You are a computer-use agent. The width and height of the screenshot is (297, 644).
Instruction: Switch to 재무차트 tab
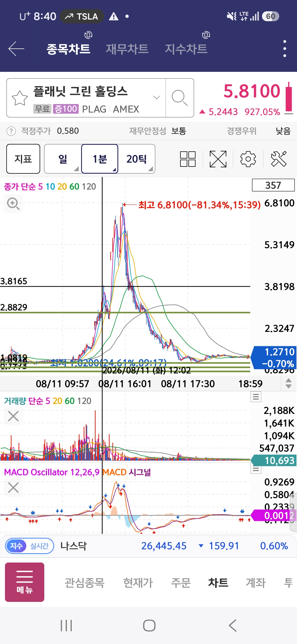127,49
